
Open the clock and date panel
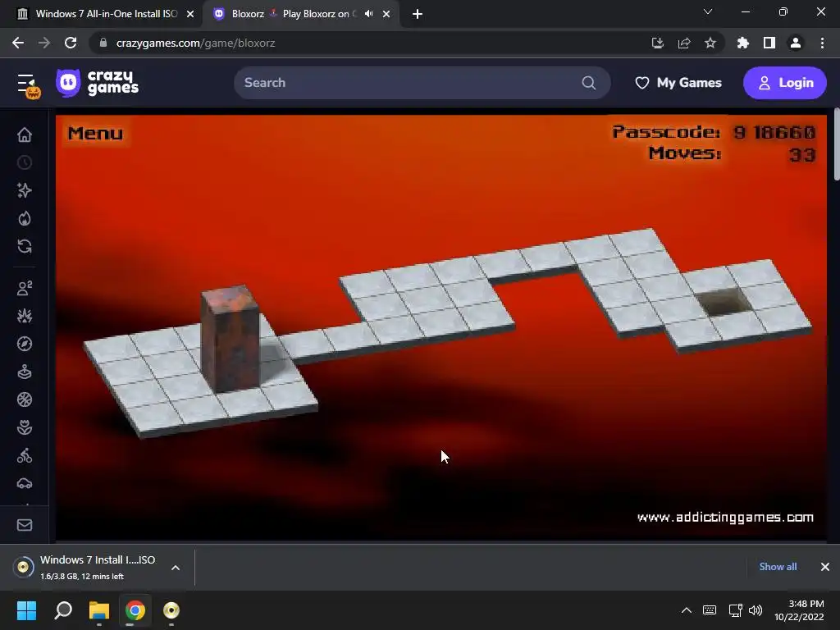(x=799, y=610)
